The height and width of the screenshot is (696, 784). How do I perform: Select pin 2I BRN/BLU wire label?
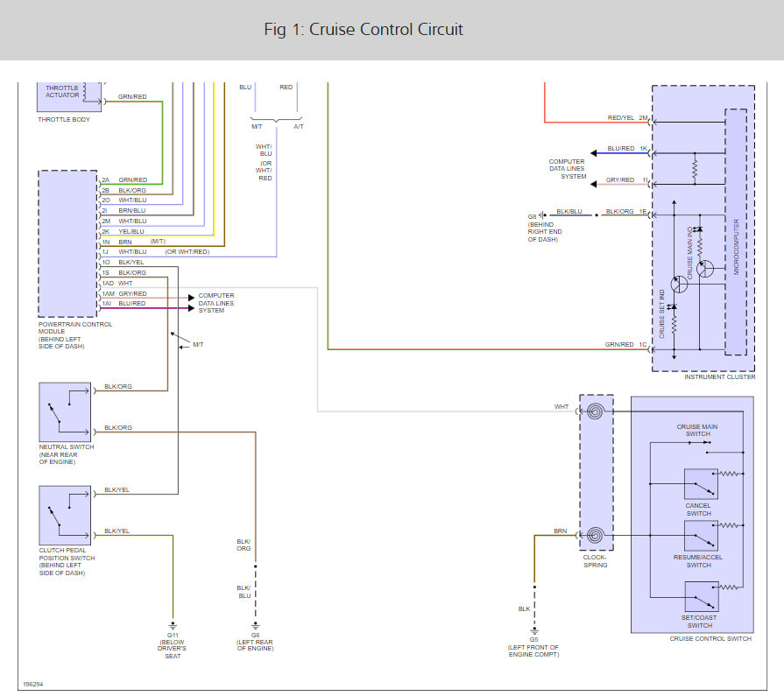click(x=124, y=211)
